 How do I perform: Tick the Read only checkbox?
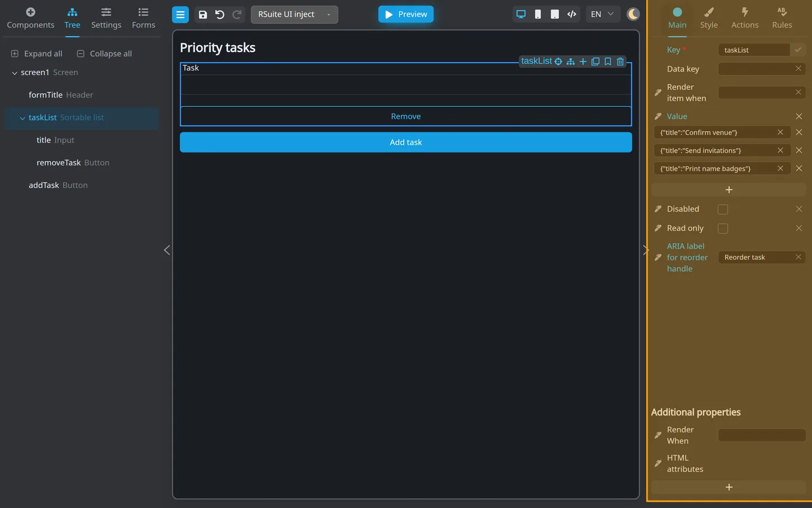(x=723, y=229)
